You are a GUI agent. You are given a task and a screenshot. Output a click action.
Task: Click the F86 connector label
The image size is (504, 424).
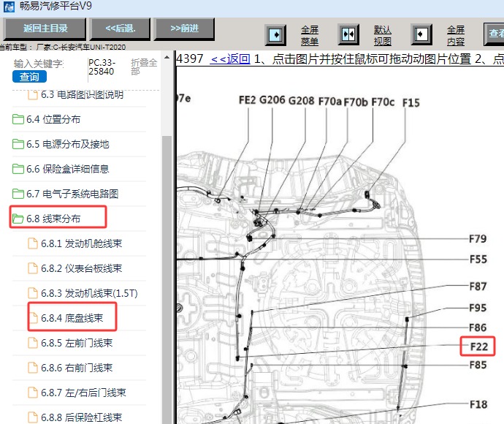tap(478, 328)
